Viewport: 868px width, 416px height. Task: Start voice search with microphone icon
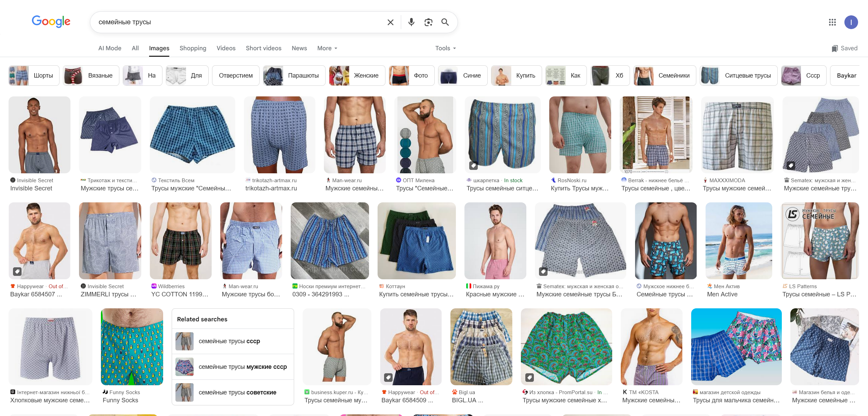[x=411, y=22]
